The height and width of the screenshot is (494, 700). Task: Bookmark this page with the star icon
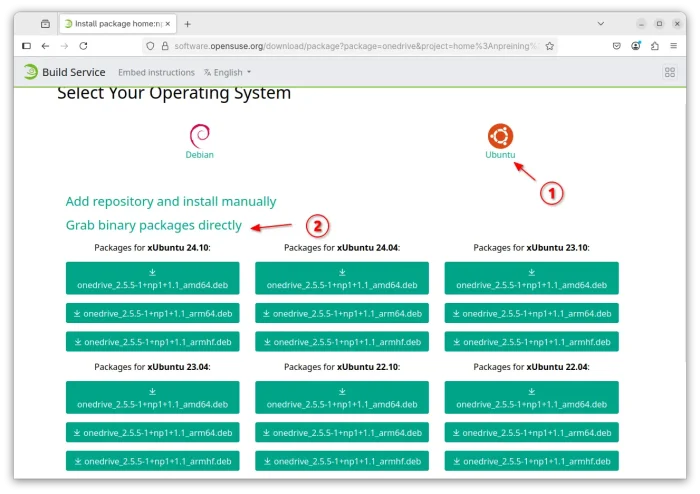[550, 46]
